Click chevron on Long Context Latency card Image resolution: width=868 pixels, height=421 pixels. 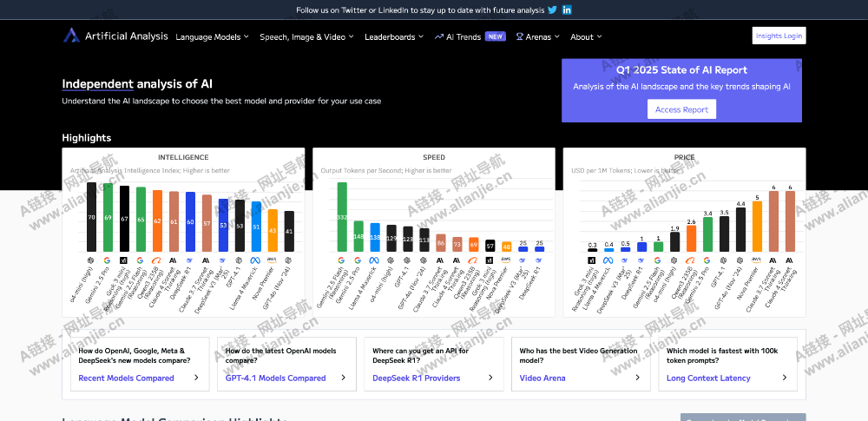point(785,378)
